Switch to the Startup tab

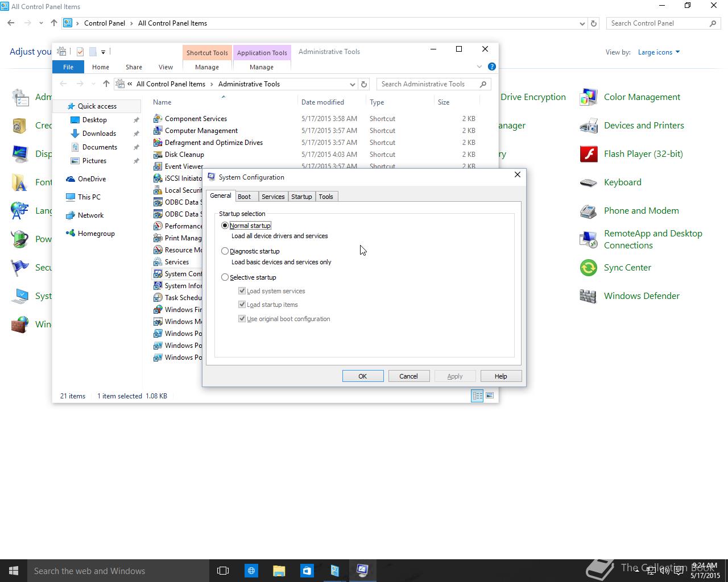click(301, 197)
